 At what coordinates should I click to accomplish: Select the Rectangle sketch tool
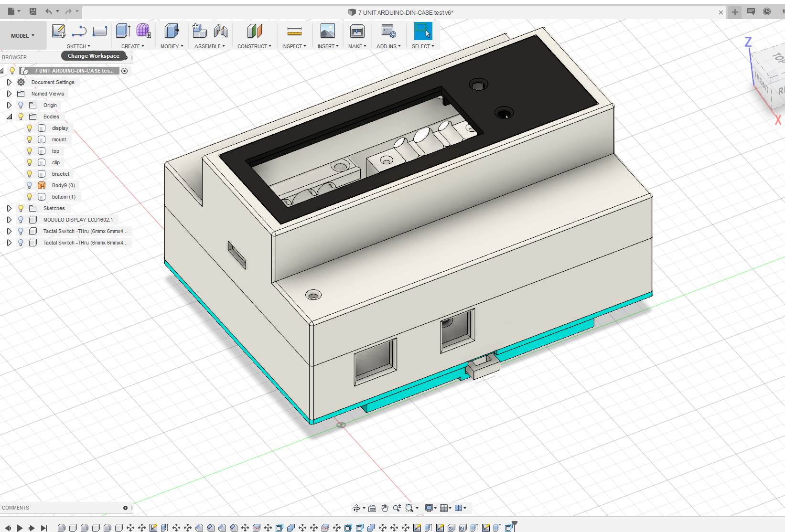coord(99,32)
